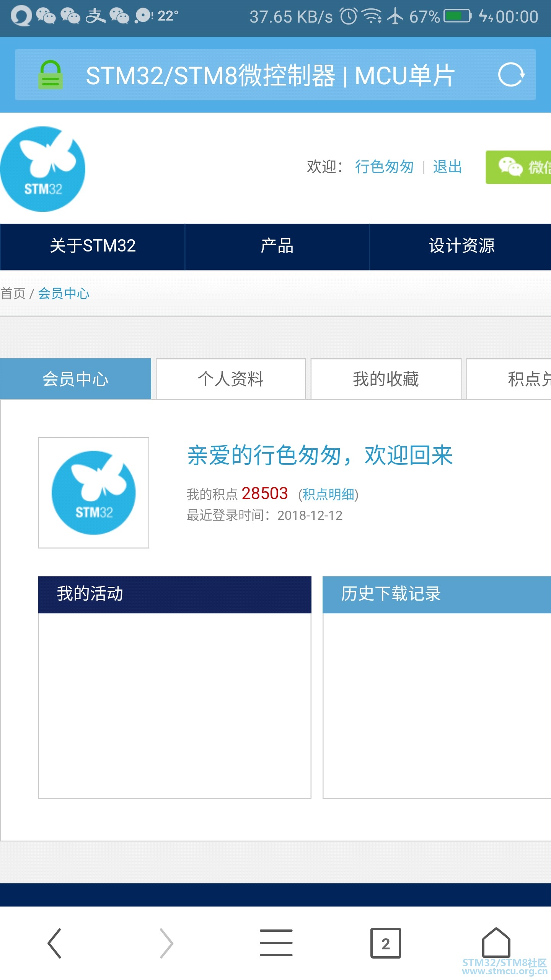This screenshot has height=980, width=551.
Task: Tap the STM32 butterfly logo in header
Action: coord(42,169)
